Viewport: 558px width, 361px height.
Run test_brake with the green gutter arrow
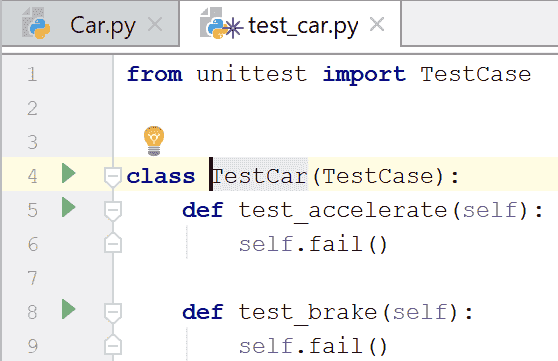click(x=68, y=309)
